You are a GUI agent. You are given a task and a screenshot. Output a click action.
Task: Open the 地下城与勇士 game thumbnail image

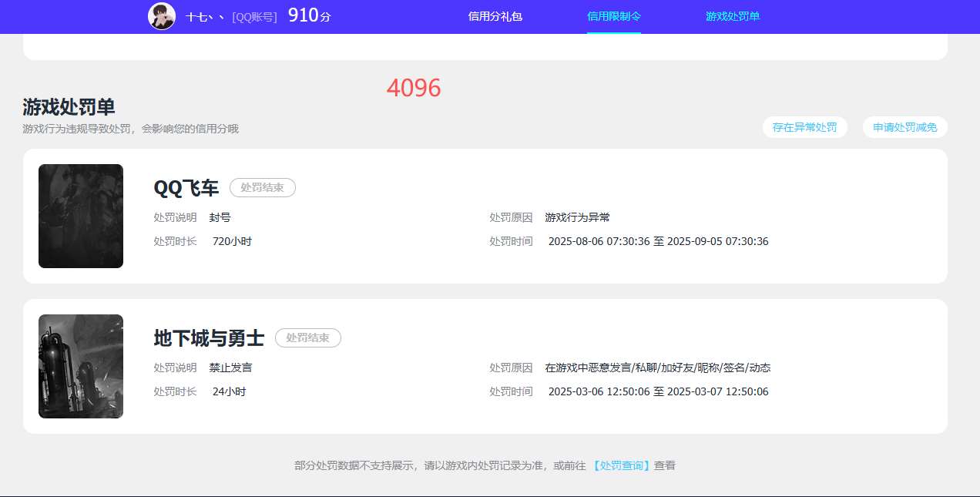tap(80, 366)
